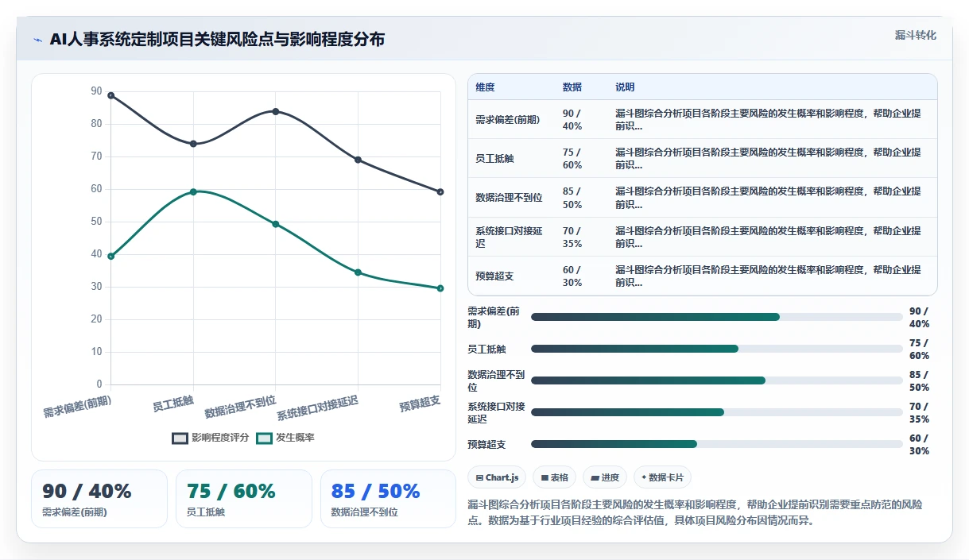969x560 pixels.
Task: Toggle the 影响程度评分 legend item
Action: (x=211, y=438)
